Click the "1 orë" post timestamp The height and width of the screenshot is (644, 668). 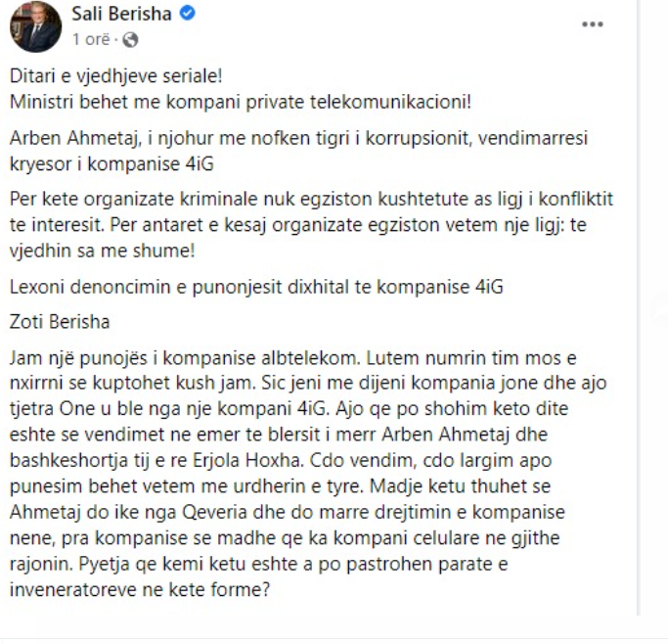click(91, 40)
